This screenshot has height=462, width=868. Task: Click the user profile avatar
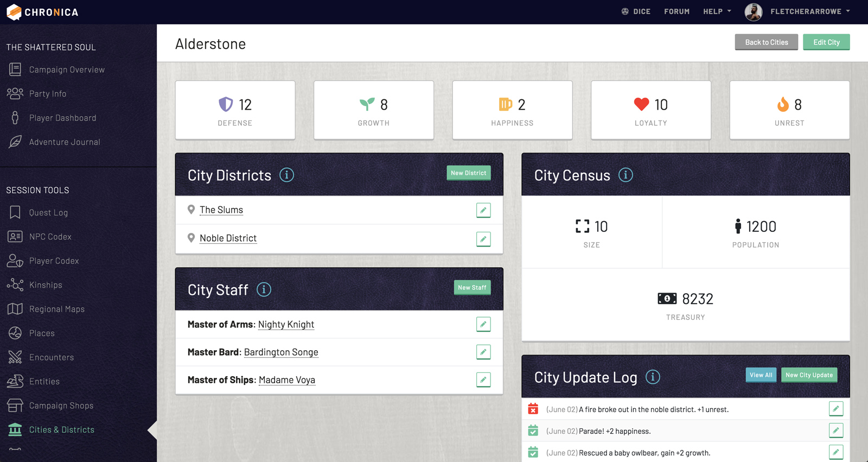753,11
